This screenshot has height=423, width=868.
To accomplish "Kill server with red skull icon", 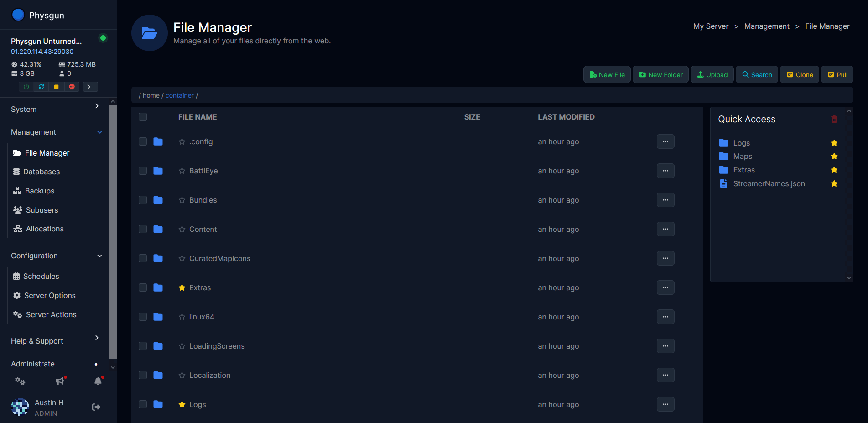I will point(72,87).
